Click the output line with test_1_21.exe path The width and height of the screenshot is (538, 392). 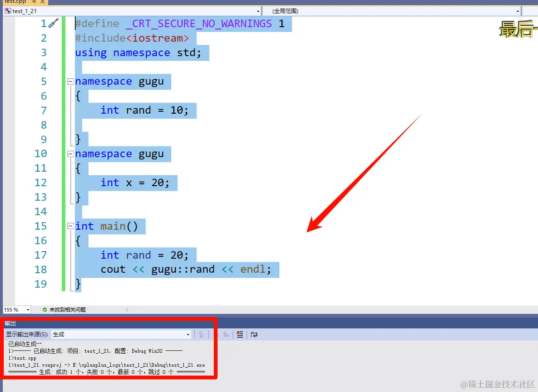pos(106,365)
